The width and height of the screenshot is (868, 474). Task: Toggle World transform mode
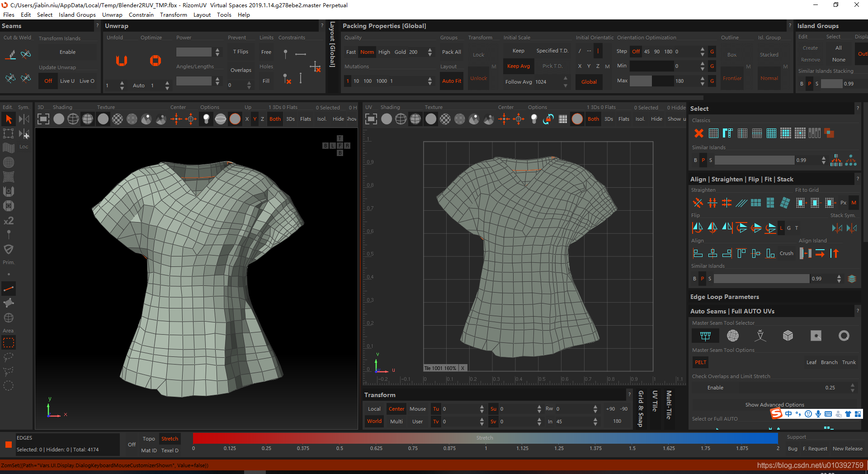coord(374,421)
